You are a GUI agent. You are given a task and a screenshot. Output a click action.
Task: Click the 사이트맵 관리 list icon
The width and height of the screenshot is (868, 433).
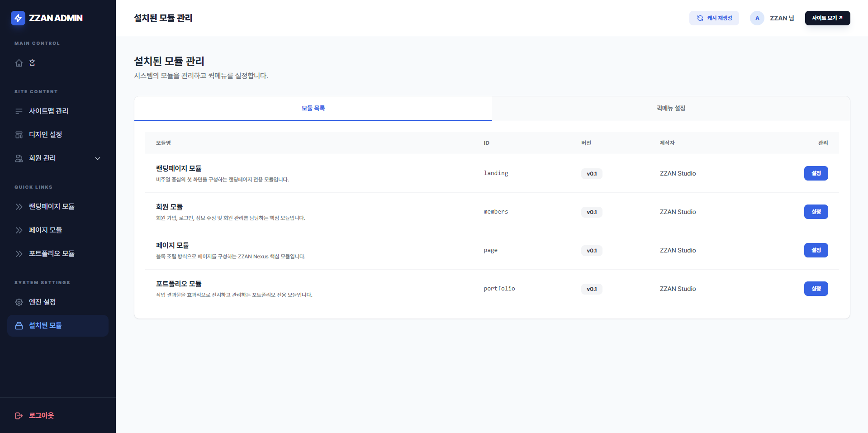[19, 111]
